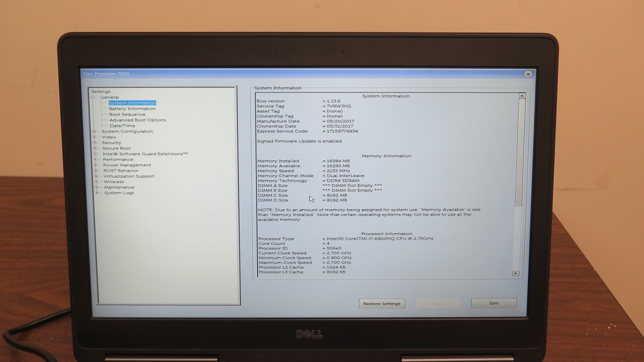The image size is (644, 362).
Task: Collapse the General tree node
Action: [x=93, y=97]
